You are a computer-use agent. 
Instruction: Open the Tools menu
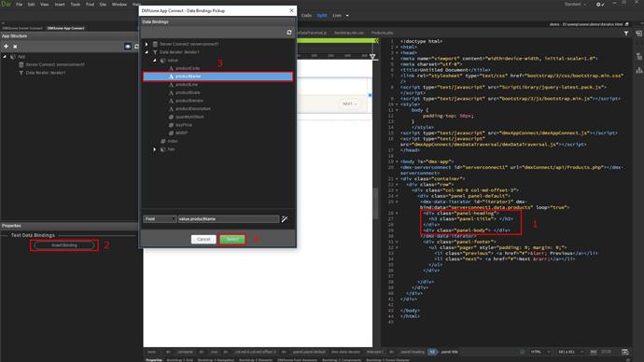(76, 4)
